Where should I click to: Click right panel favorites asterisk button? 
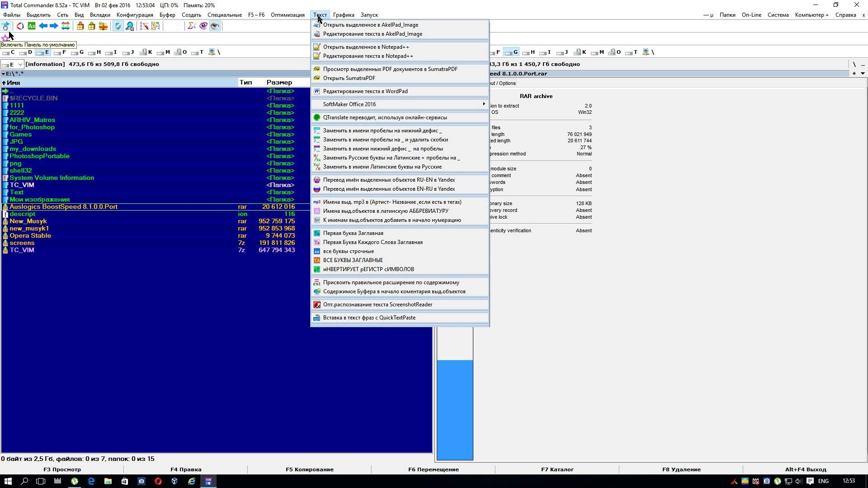854,74
